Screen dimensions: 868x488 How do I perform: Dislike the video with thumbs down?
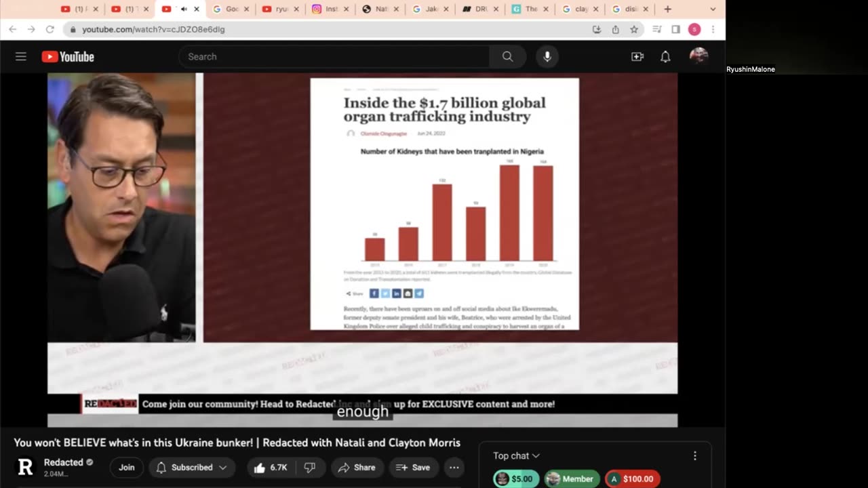click(x=310, y=468)
